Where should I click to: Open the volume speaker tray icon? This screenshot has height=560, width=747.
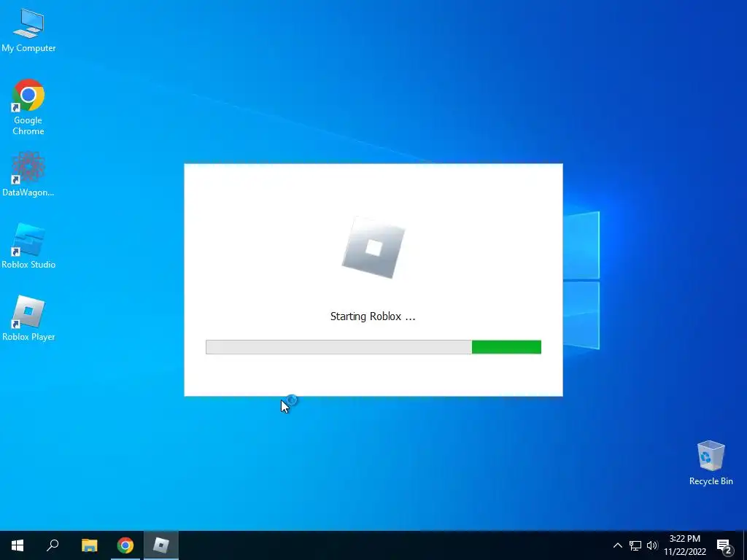pyautogui.click(x=652, y=545)
